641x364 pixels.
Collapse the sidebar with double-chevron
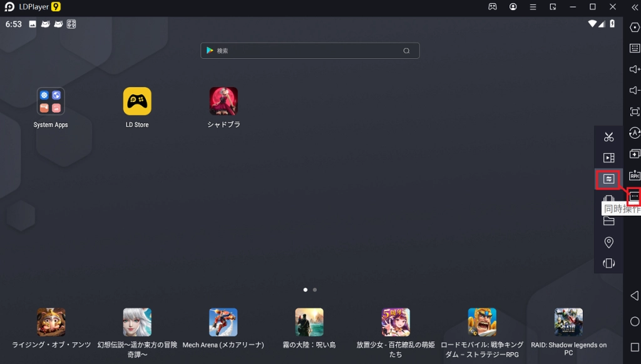tap(635, 7)
